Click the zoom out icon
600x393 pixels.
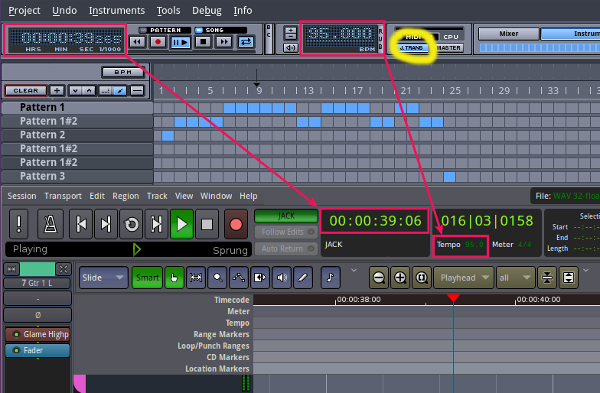(x=379, y=277)
